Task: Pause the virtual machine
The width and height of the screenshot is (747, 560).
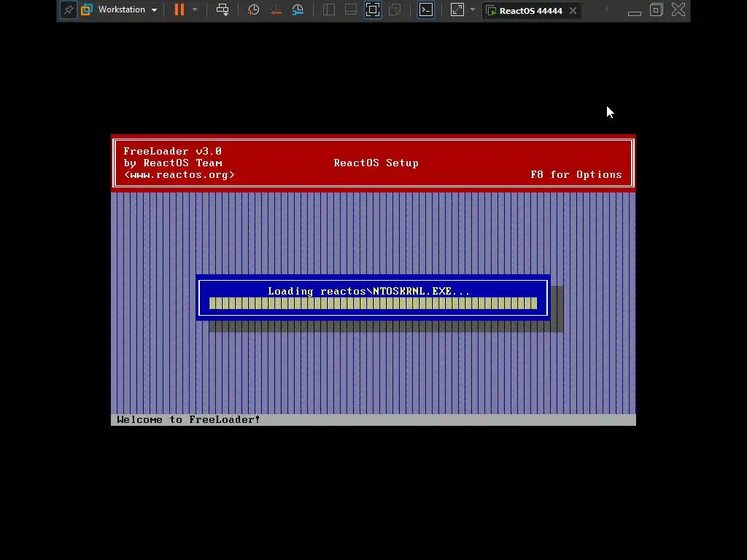Action: click(x=179, y=9)
